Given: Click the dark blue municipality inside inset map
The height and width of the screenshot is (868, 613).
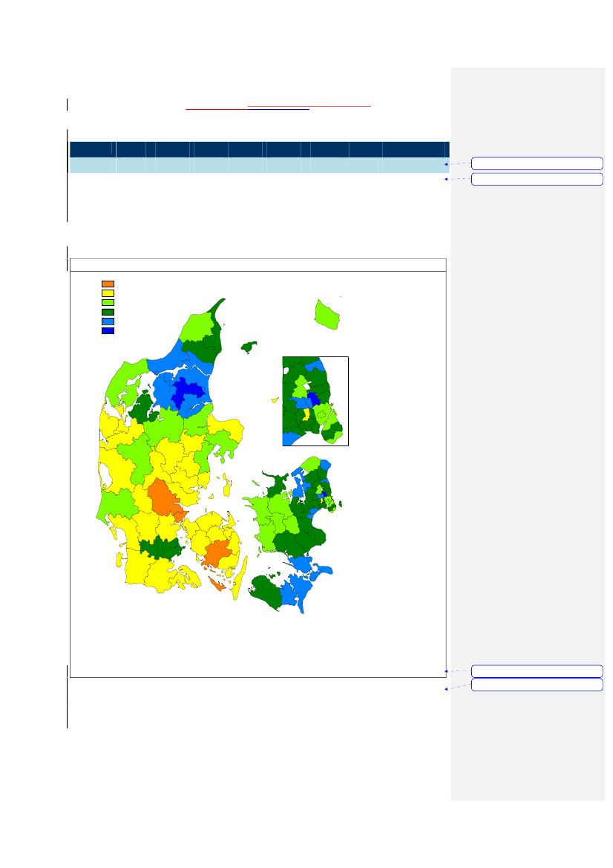Looking at the screenshot, I should 313,399.
